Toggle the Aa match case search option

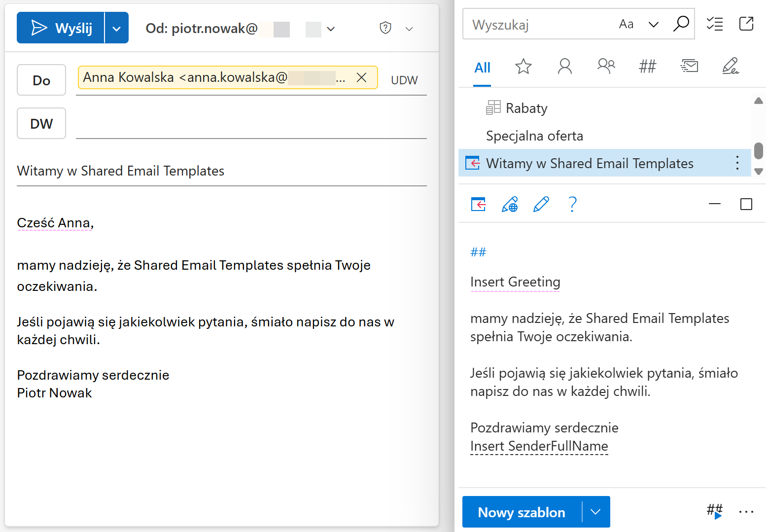coord(626,24)
